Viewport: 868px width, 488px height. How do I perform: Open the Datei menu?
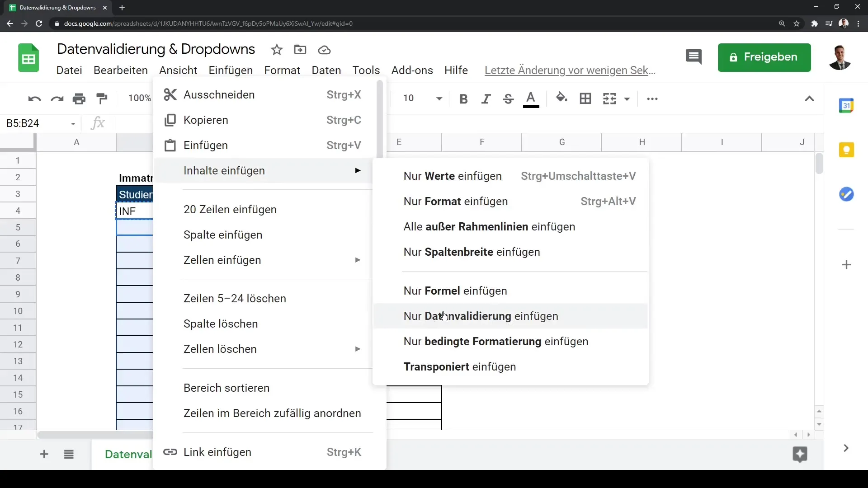point(69,70)
